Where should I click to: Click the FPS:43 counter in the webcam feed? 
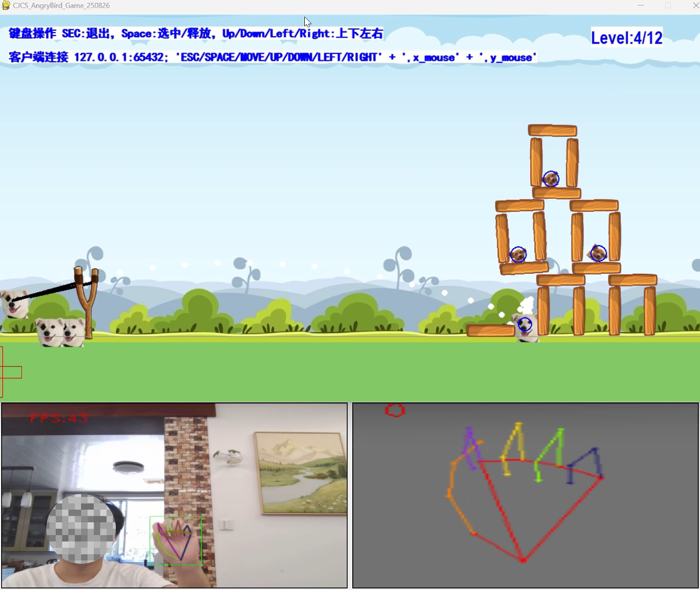click(x=59, y=418)
